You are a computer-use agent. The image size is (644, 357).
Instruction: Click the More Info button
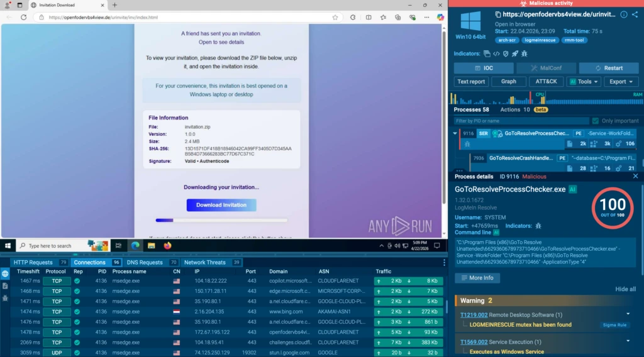pyautogui.click(x=477, y=278)
